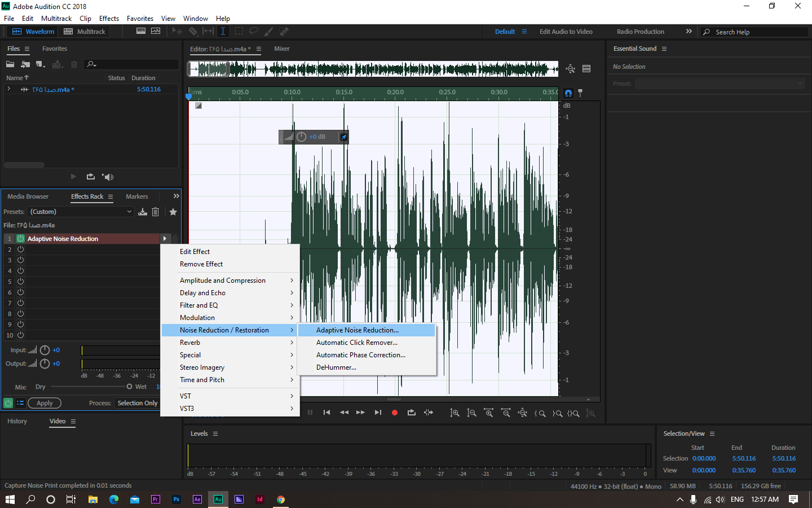Image resolution: width=812 pixels, height=508 pixels.
Task: Open the Effects menu in menu bar
Action: point(109,19)
